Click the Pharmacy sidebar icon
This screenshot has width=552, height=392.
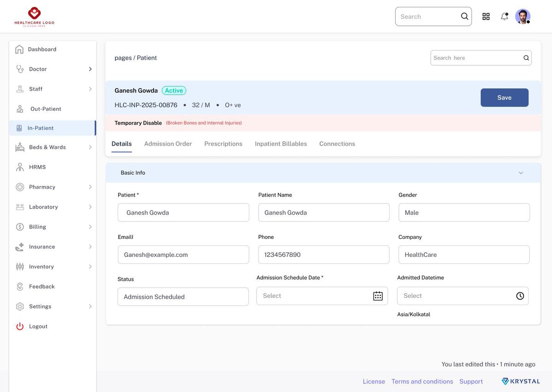tap(20, 187)
